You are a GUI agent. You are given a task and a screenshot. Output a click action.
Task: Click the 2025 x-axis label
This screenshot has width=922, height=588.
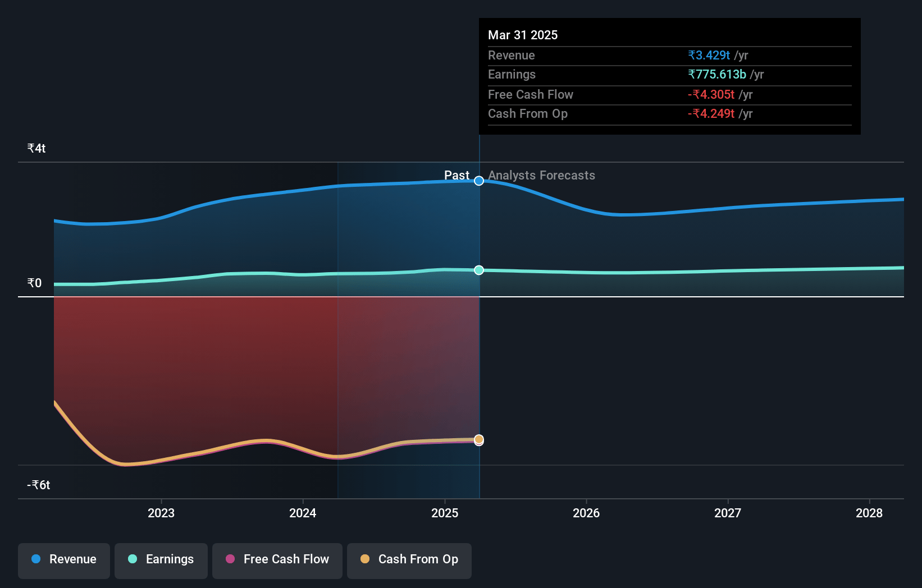tap(445, 513)
